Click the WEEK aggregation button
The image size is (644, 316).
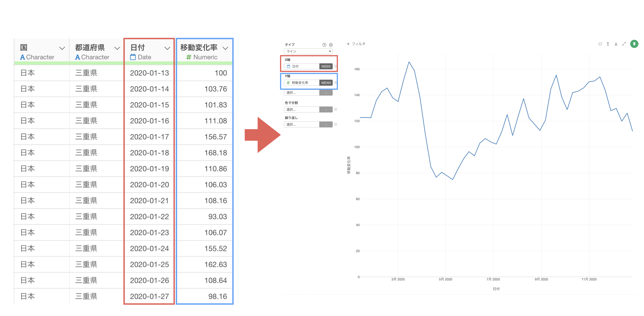326,66
